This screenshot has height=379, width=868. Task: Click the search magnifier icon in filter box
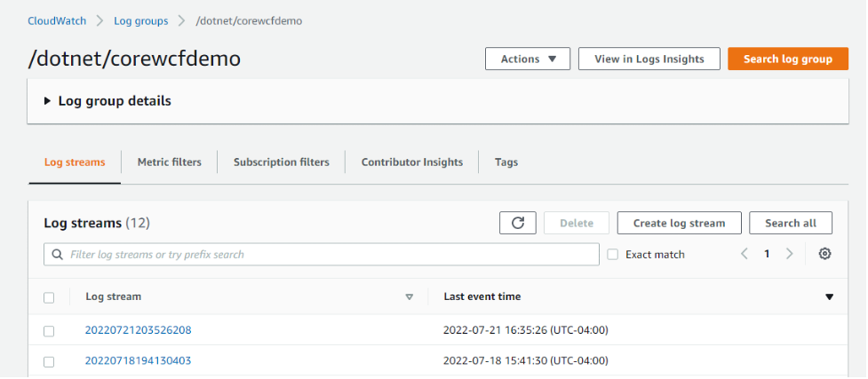coord(58,255)
